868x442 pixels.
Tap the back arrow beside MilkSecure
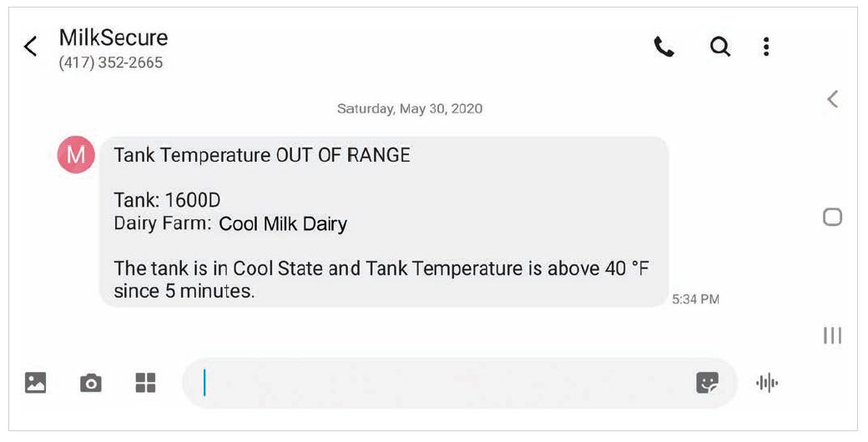31,47
